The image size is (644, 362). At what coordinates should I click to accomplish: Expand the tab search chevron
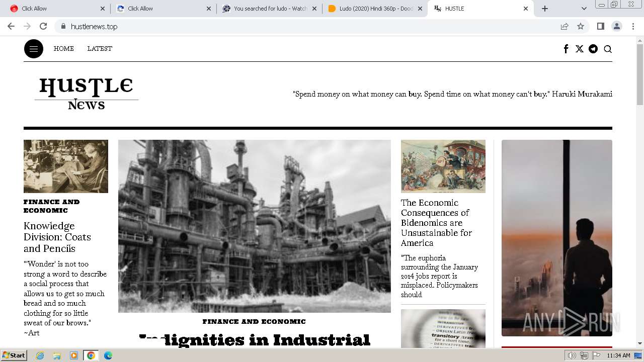[x=584, y=9]
